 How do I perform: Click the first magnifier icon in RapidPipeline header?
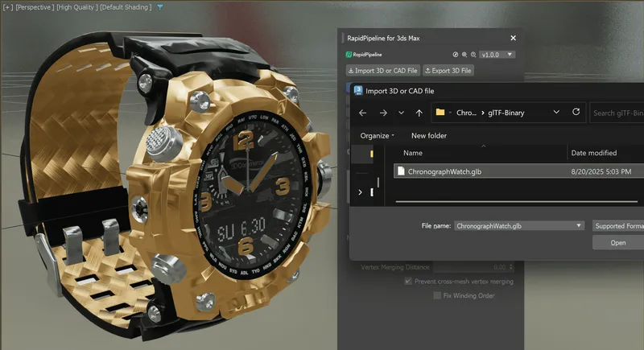coord(464,55)
